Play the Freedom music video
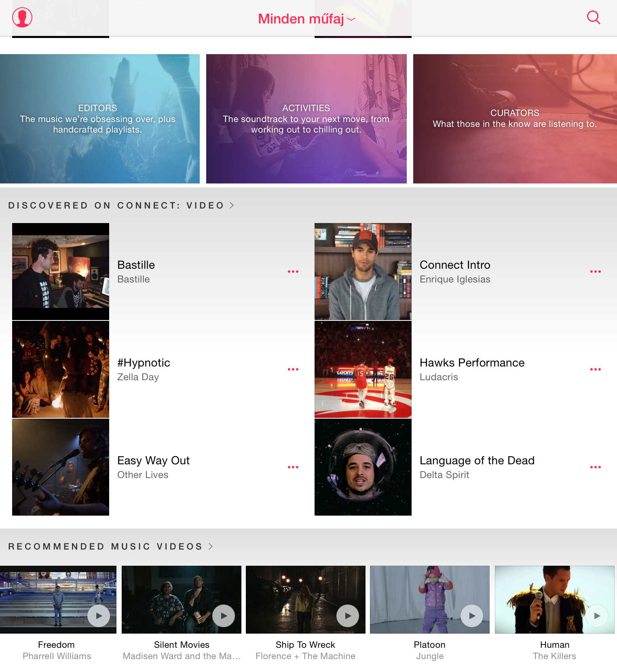The width and height of the screenshot is (617, 672). coord(99,616)
